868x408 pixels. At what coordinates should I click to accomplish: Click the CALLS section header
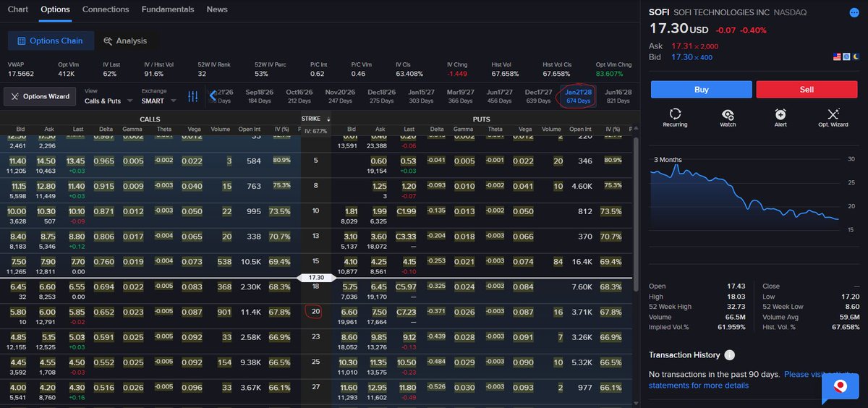150,119
